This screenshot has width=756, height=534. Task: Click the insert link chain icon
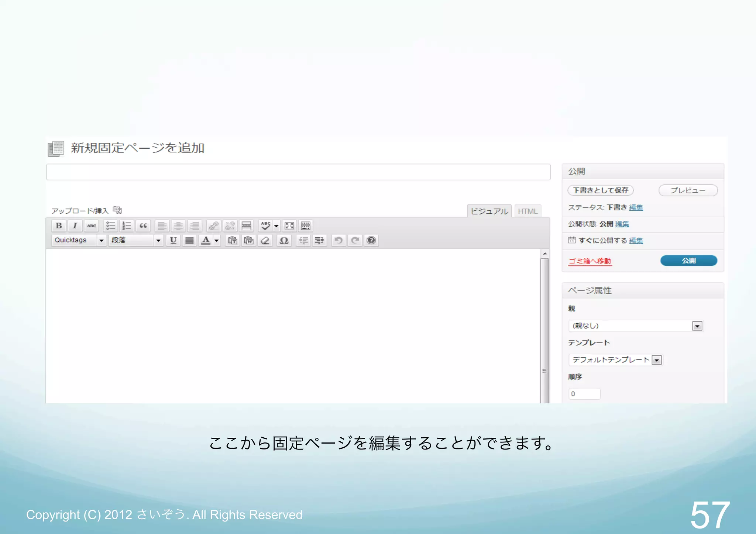[214, 225]
